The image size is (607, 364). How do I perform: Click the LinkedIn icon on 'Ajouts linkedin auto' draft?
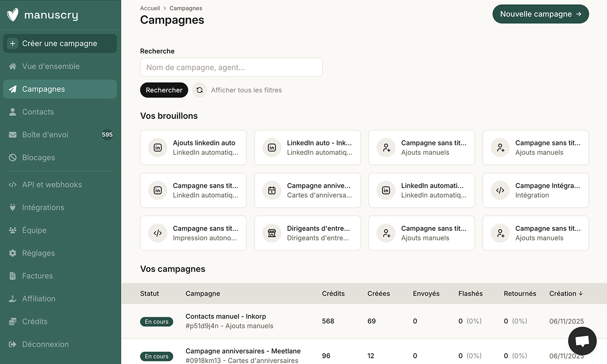[x=157, y=147]
